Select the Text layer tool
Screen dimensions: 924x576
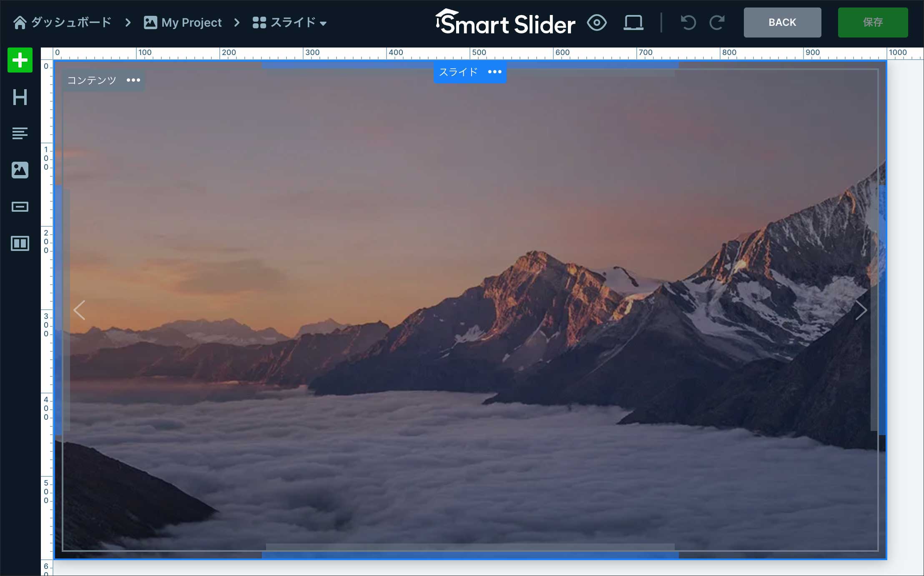click(x=20, y=133)
